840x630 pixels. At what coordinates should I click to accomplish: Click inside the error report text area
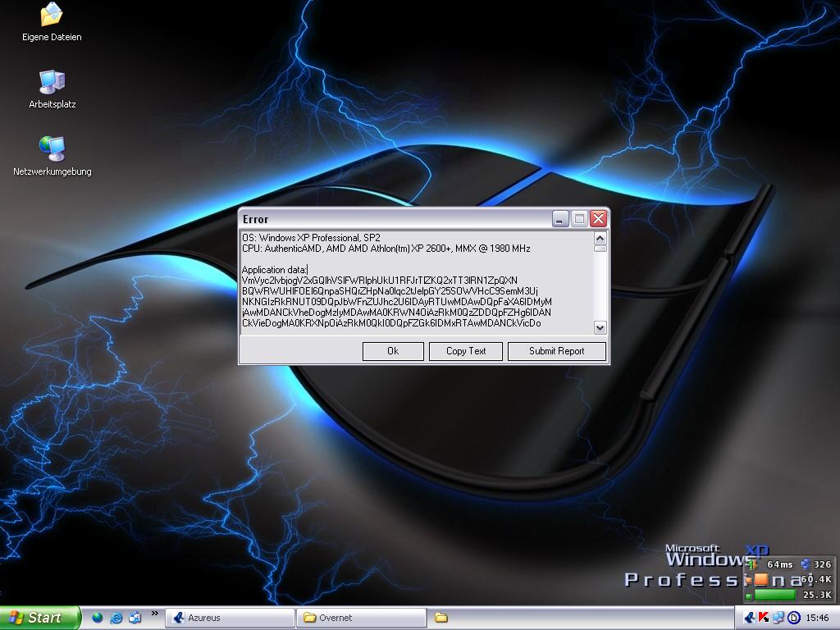tap(417, 283)
